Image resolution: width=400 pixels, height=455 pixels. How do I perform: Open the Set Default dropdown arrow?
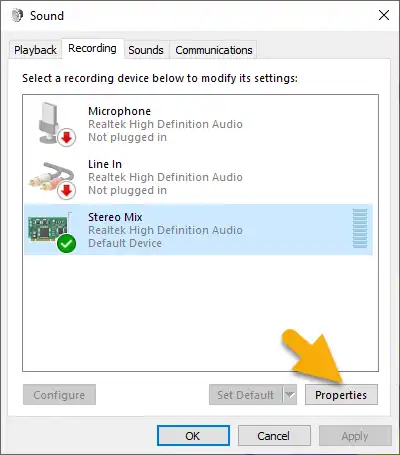pyautogui.click(x=290, y=395)
